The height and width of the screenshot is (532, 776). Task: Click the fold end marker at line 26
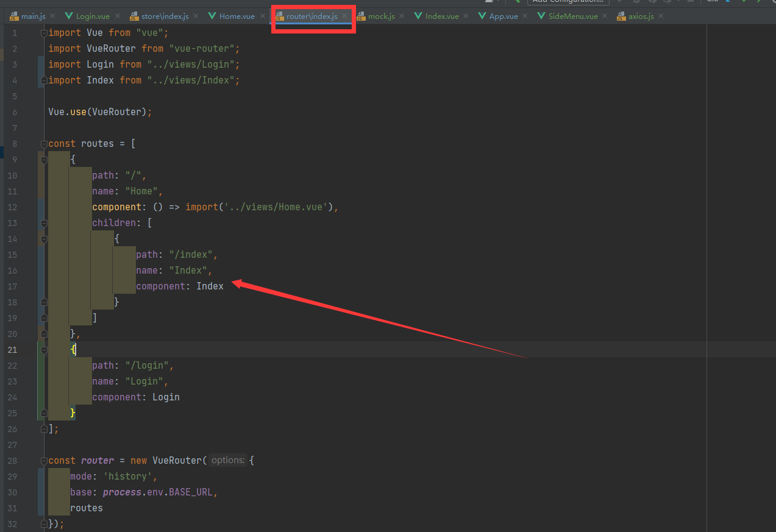point(44,429)
